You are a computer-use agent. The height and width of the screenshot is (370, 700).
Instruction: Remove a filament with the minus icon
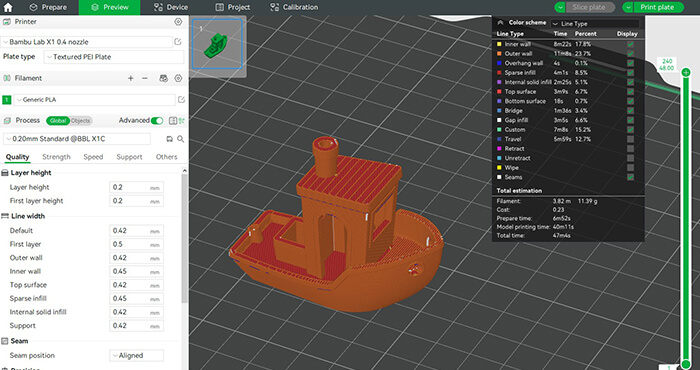point(145,78)
